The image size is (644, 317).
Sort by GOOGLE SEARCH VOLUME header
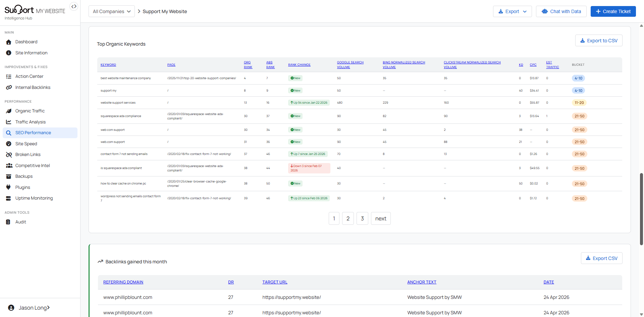coord(350,65)
